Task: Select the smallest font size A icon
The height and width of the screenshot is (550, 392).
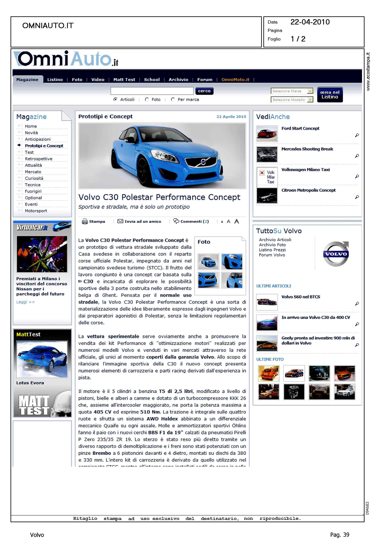Action: pos(222,222)
